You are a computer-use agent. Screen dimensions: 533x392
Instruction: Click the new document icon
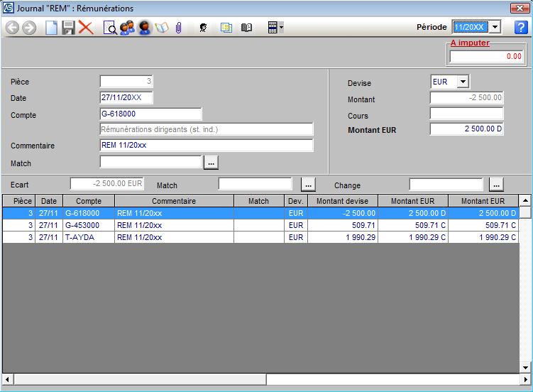(x=51, y=28)
